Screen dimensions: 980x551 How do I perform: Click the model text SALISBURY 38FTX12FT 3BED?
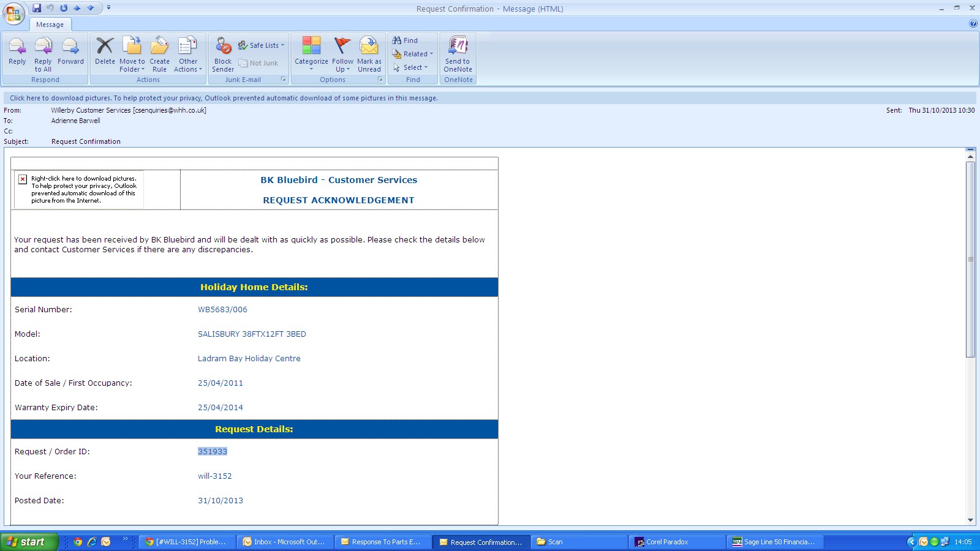[252, 334]
